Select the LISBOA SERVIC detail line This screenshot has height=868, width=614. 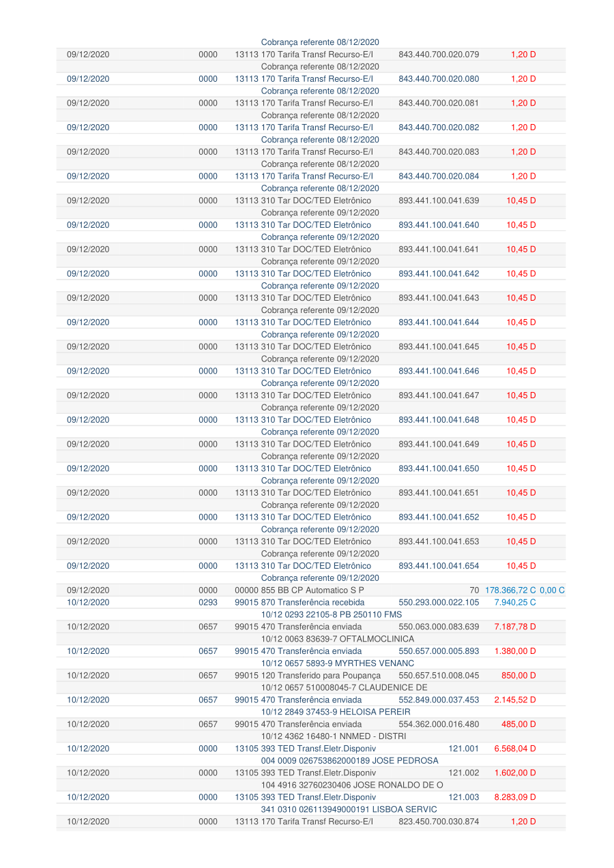click(349, 809)
